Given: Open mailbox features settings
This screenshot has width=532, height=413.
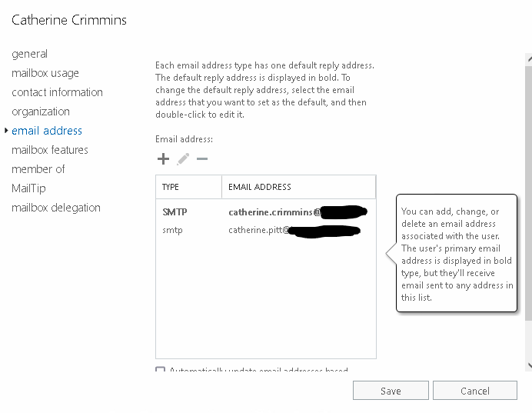Looking at the screenshot, I should [49, 150].
